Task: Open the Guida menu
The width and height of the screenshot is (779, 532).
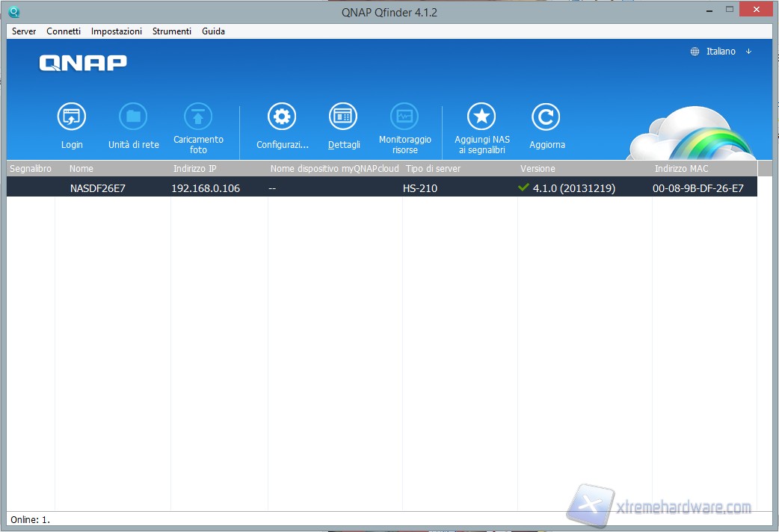Action: click(213, 31)
